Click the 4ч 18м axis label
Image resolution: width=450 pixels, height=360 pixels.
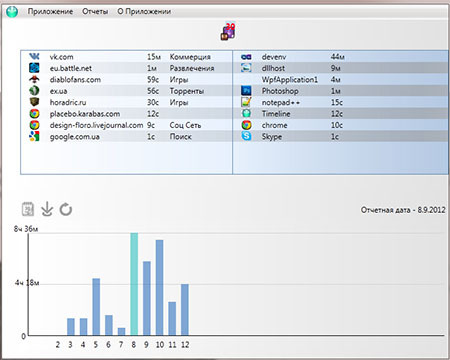[x=27, y=283]
